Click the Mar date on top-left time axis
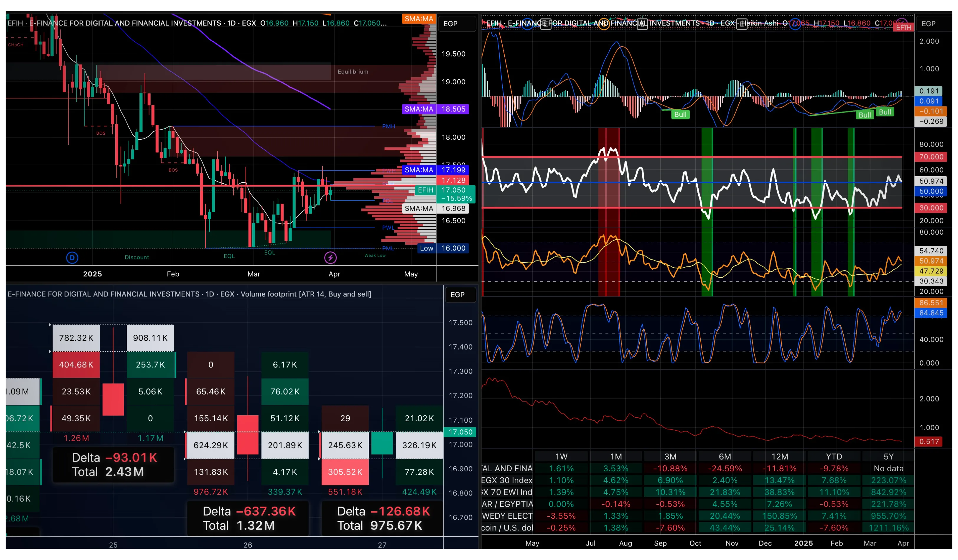Screen dimensions: 958x560 point(254,274)
